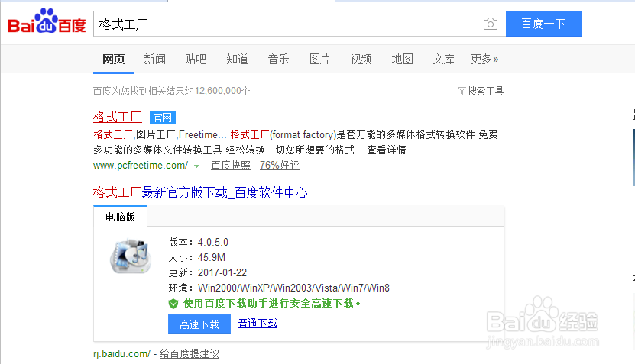Screen dimensions: 635x364
Task: Expand the 更多» menu
Action: click(x=484, y=59)
